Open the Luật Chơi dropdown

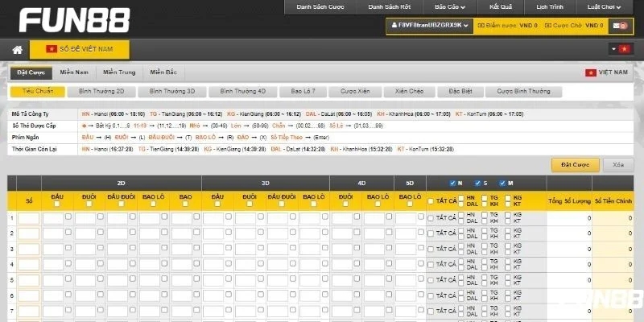(605, 6)
